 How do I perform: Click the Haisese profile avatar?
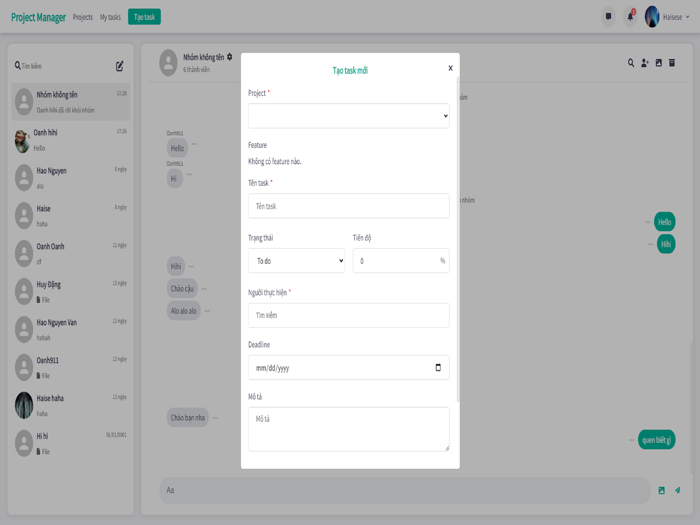[x=652, y=17]
